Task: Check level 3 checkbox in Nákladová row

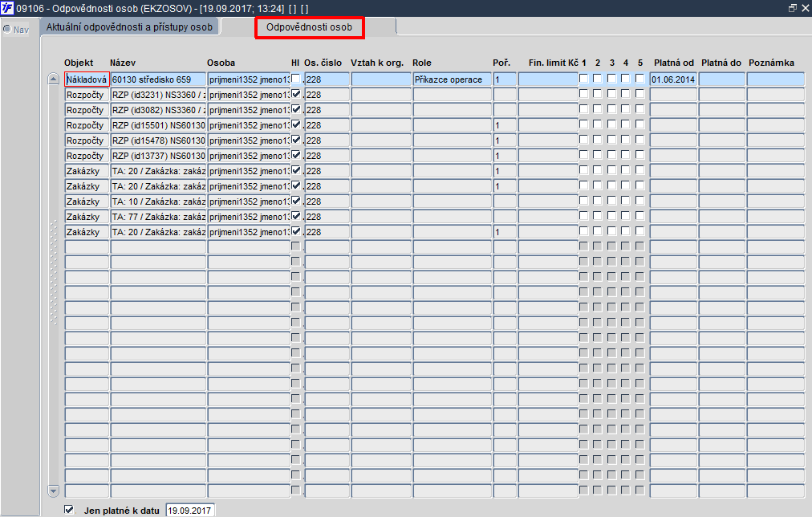Action: click(x=611, y=79)
